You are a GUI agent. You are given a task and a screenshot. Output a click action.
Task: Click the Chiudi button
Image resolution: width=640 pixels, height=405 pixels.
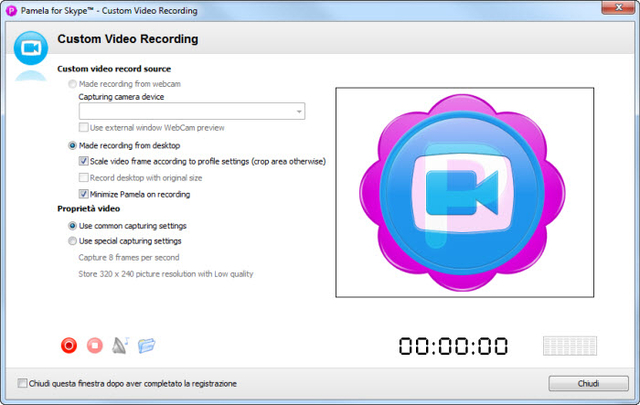pos(588,383)
